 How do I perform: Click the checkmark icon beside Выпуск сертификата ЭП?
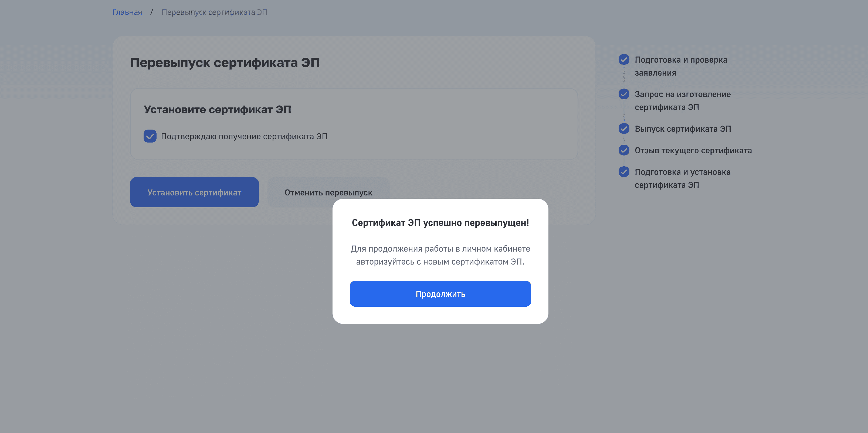(624, 128)
